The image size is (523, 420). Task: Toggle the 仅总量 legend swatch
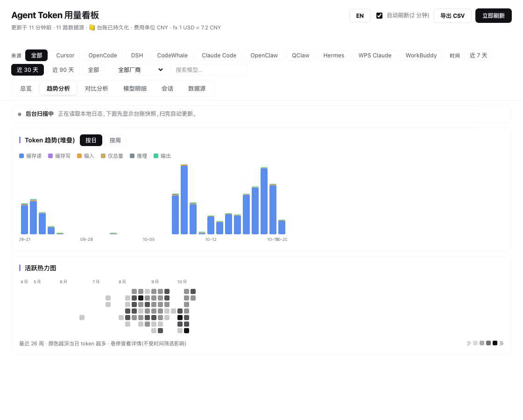103,156
